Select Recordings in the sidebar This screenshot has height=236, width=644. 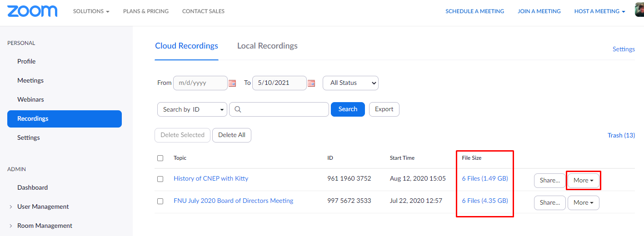(x=65, y=118)
